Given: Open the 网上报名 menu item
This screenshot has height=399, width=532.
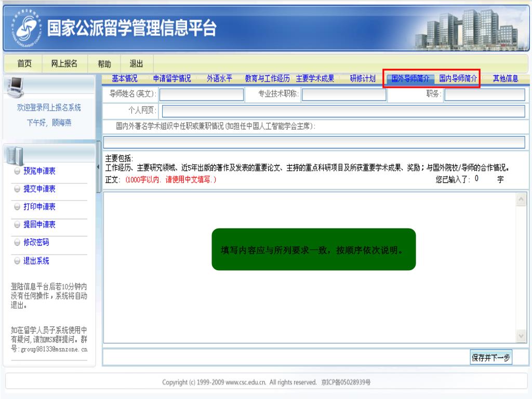Looking at the screenshot, I should pos(64,64).
